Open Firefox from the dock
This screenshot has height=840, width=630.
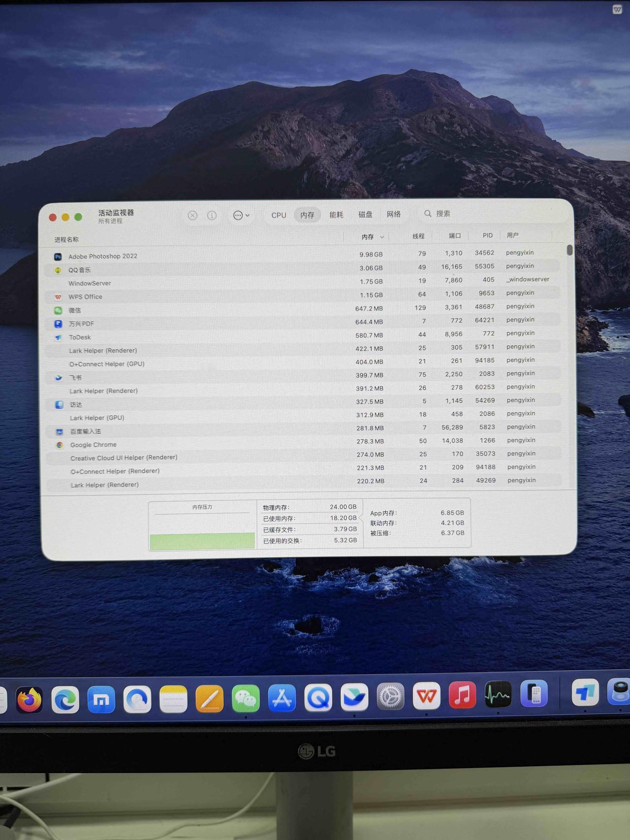click(x=30, y=700)
